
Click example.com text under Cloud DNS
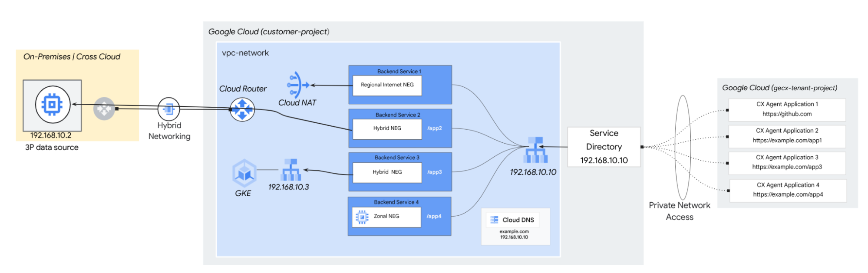tap(514, 232)
